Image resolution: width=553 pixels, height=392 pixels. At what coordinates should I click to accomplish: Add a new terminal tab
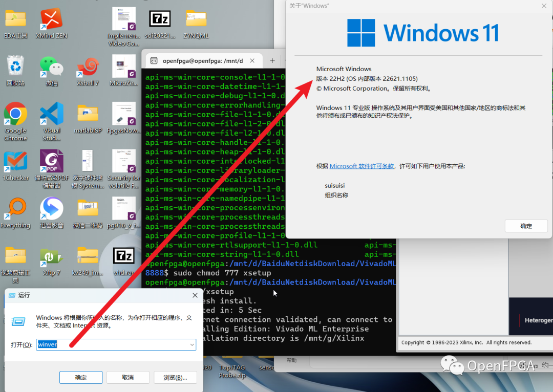pyautogui.click(x=272, y=60)
